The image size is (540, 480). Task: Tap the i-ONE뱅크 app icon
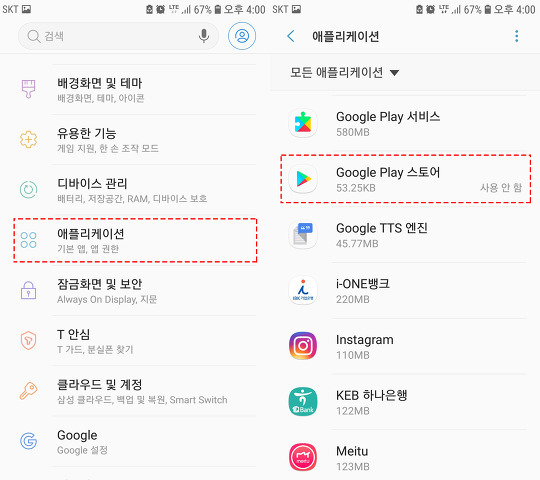tap(303, 290)
